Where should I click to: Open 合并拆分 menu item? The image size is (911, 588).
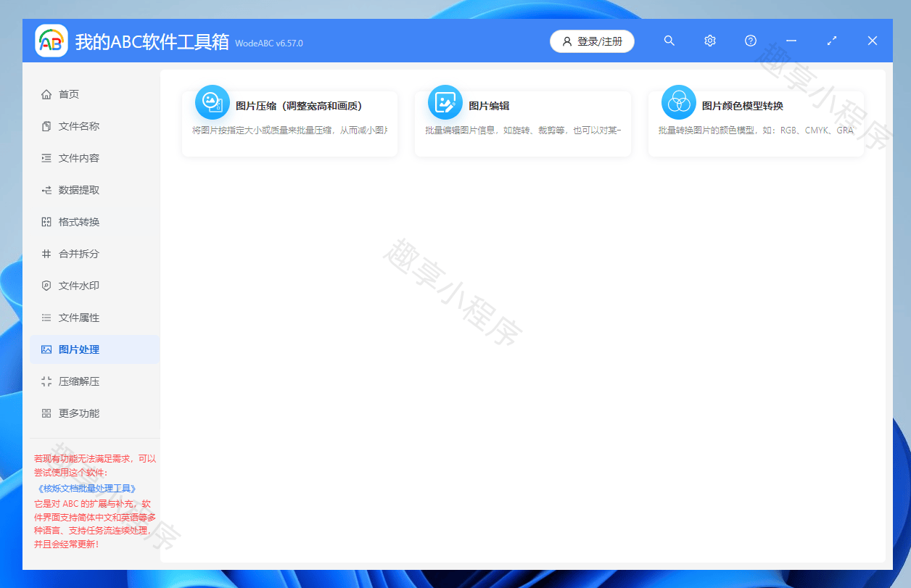[94, 254]
